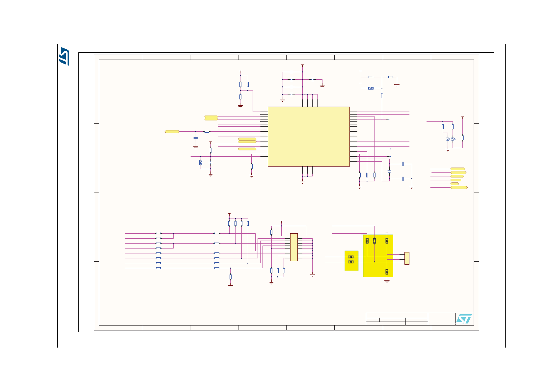Click the large yellow highlighted region
555x392 pixels.
(x=378, y=256)
